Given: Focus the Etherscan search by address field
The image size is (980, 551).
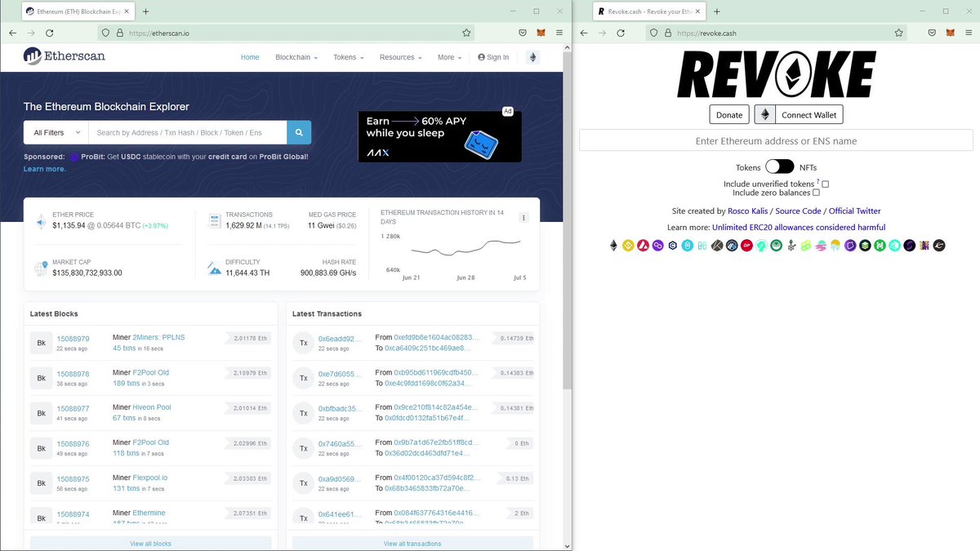Looking at the screenshot, I should (187, 132).
